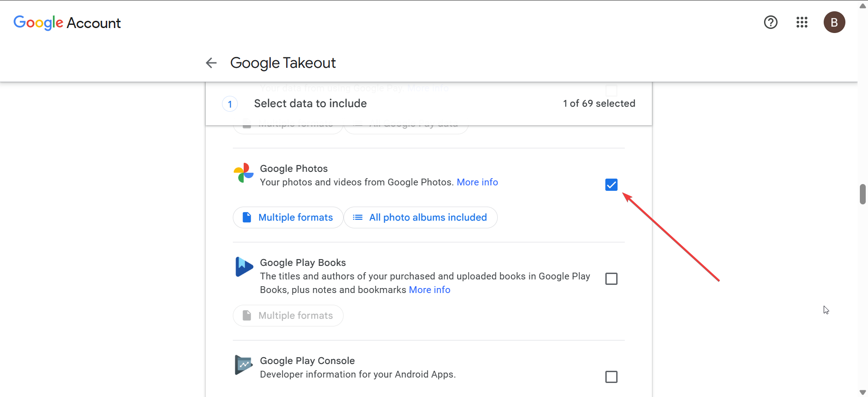
Task: Open Multiple formats for Google Photos
Action: click(x=288, y=217)
